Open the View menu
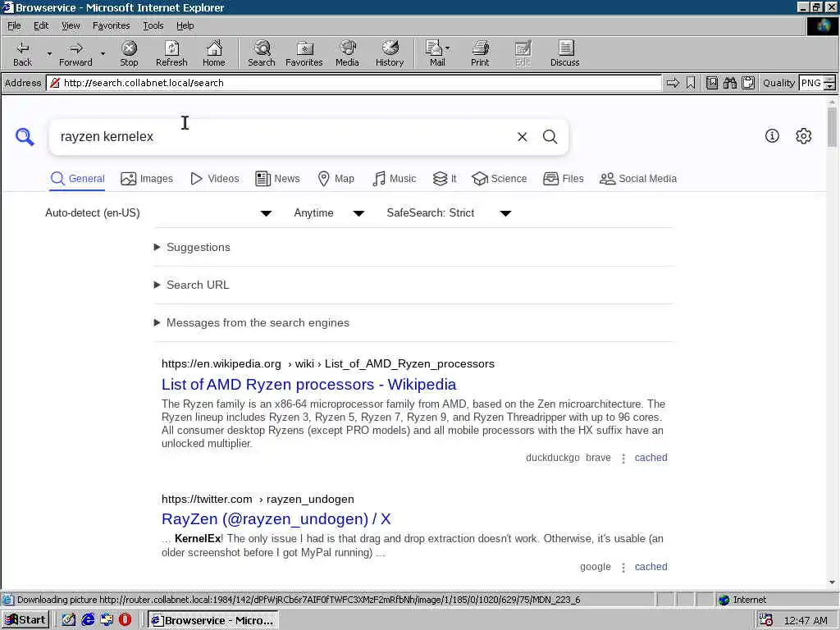The image size is (840, 630). 71,25
